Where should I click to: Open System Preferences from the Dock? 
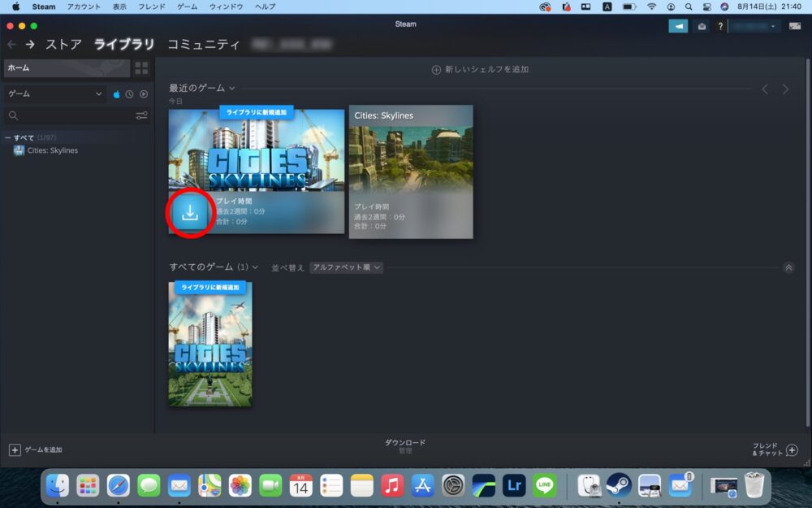coord(453,486)
